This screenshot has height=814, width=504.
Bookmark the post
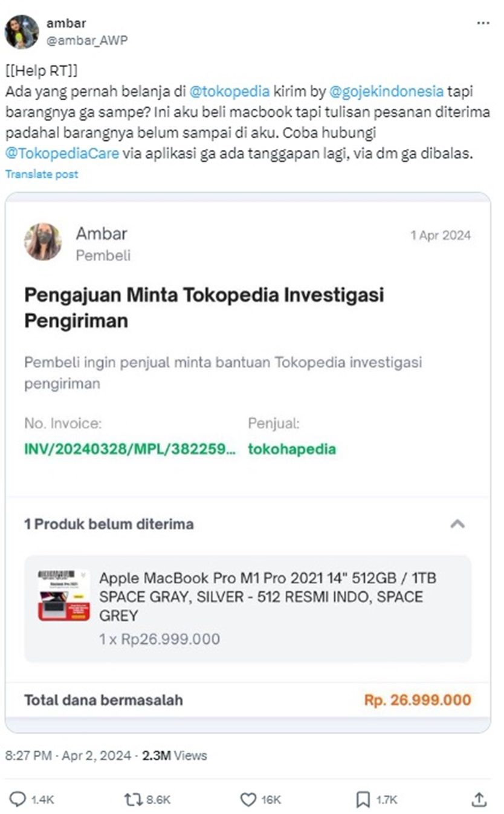(363, 799)
